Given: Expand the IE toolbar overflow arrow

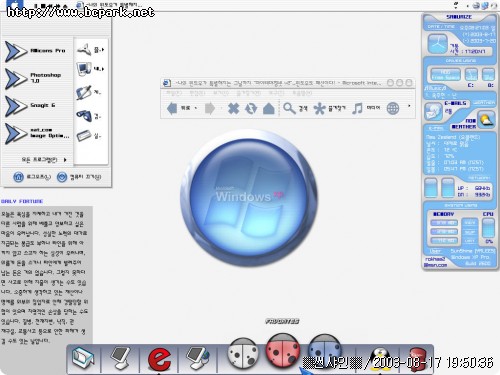Looking at the screenshot, I should [x=409, y=106].
